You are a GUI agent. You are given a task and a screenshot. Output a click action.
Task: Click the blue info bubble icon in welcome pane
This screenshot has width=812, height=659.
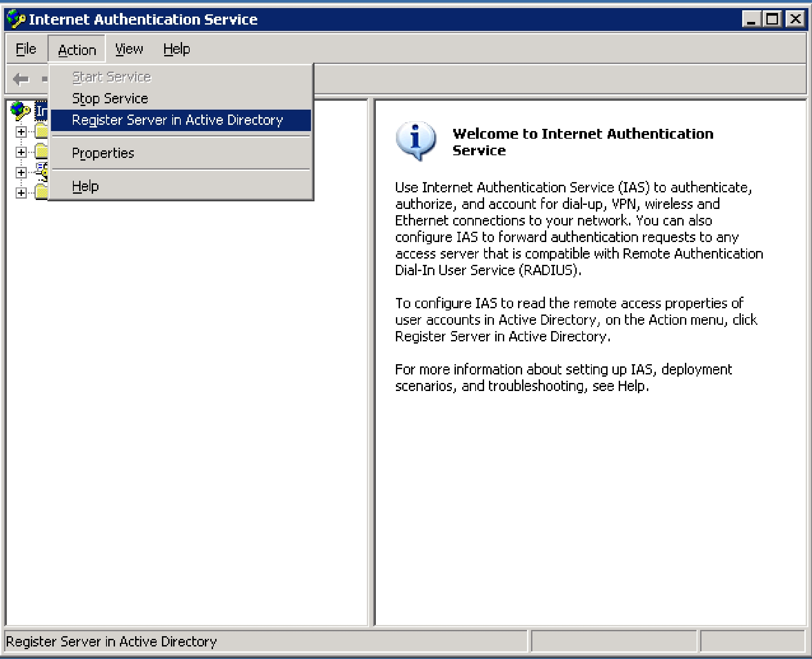(416, 141)
